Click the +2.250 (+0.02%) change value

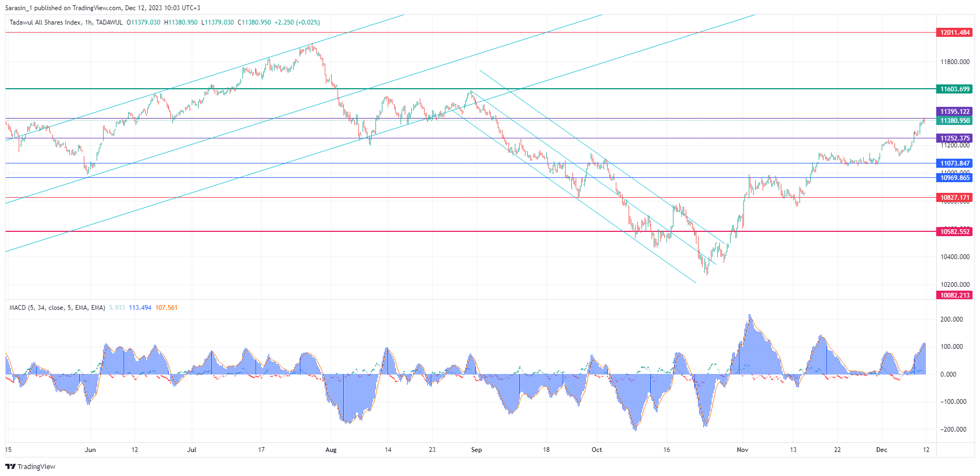coord(297,22)
